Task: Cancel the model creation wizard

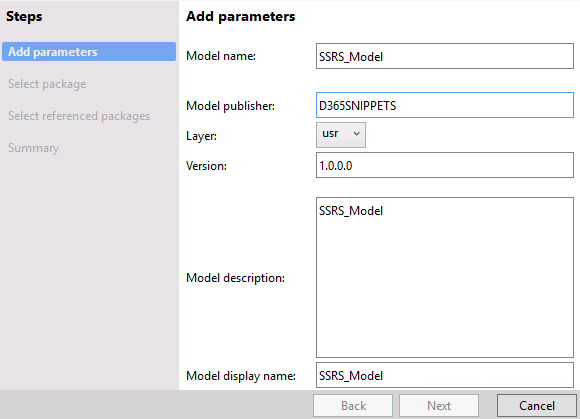Action: point(537,406)
